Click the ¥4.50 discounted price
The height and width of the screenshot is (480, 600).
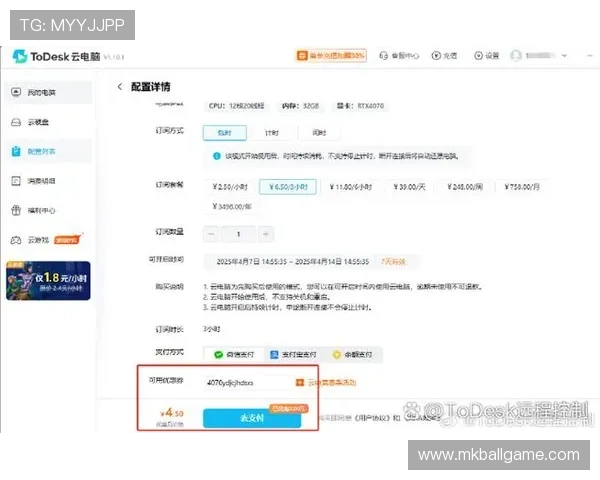[x=172, y=413]
